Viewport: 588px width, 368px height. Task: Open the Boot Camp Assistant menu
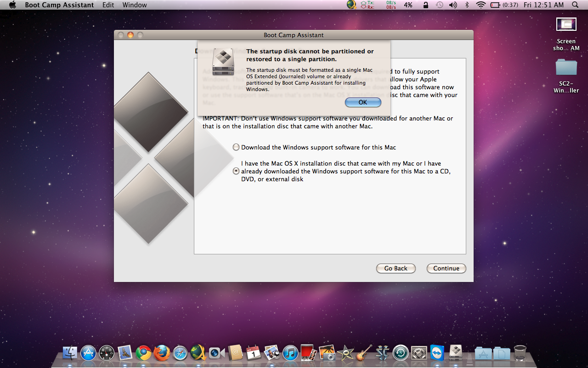pos(59,5)
